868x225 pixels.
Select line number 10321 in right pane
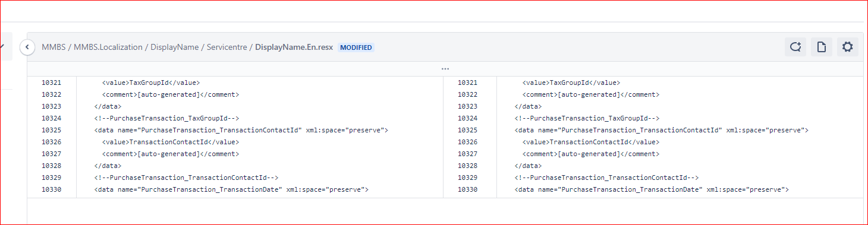click(x=467, y=83)
